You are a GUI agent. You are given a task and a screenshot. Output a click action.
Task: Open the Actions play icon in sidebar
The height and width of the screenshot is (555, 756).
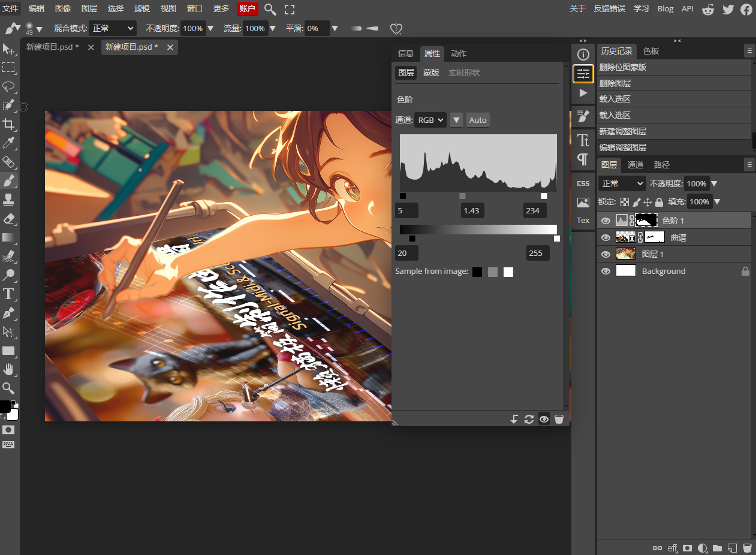[x=583, y=93]
